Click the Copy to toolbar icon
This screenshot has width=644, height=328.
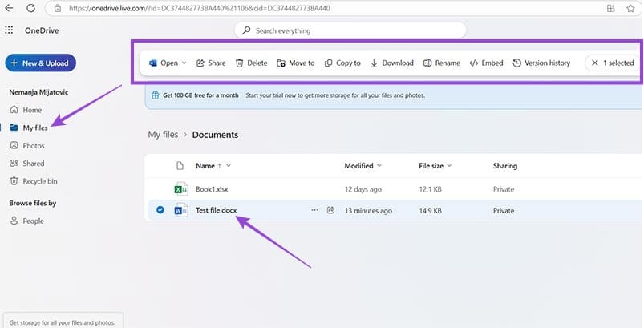click(x=329, y=63)
